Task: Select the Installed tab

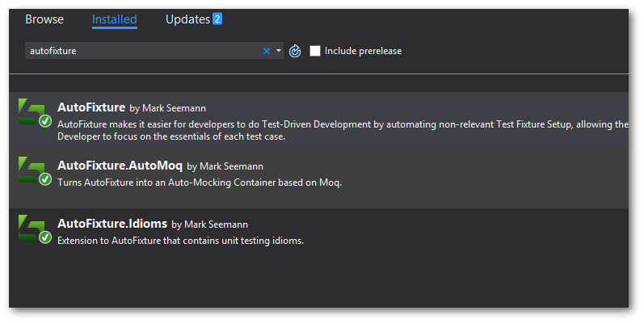Action: click(x=115, y=19)
